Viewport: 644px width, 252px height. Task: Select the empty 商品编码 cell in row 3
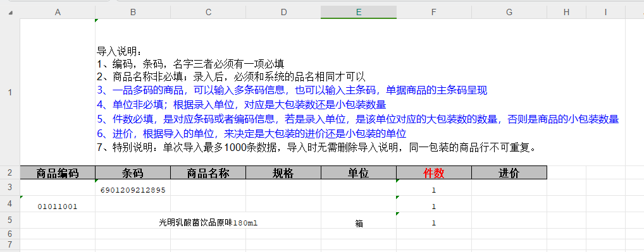58,188
